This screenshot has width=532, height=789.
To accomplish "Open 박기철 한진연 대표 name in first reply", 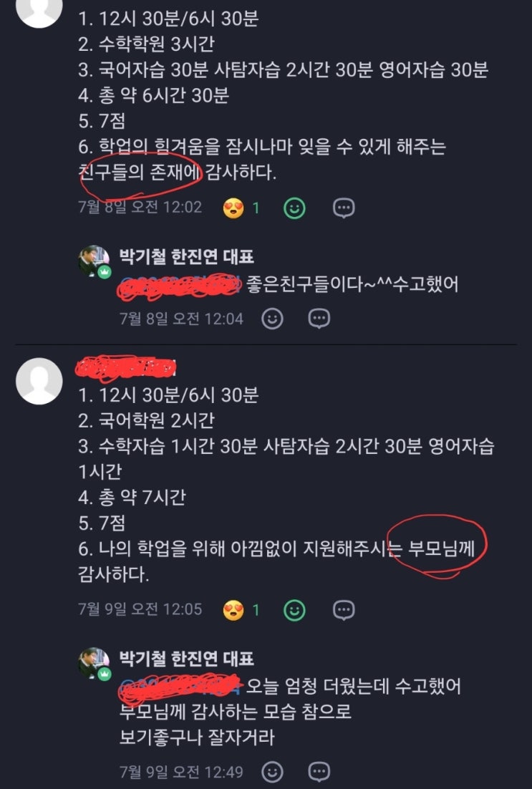I will pos(186,256).
